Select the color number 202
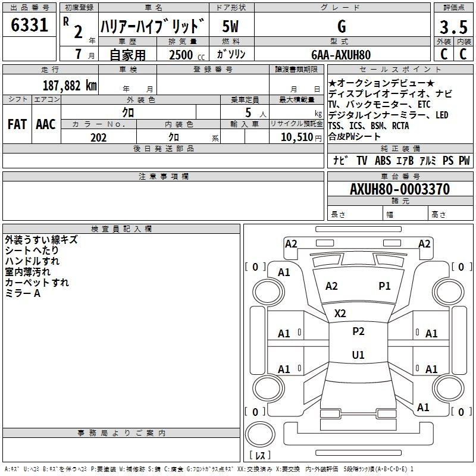This screenshot has height=476, width=476. (98, 137)
